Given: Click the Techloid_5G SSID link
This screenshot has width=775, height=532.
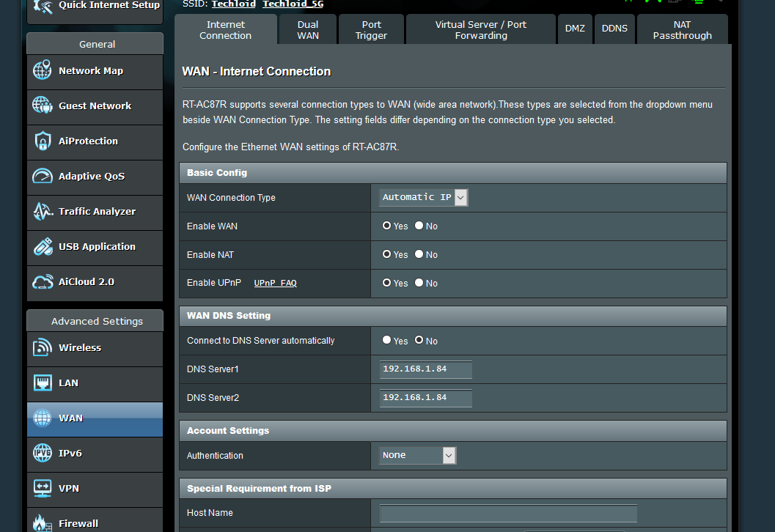Looking at the screenshot, I should coord(293,4).
